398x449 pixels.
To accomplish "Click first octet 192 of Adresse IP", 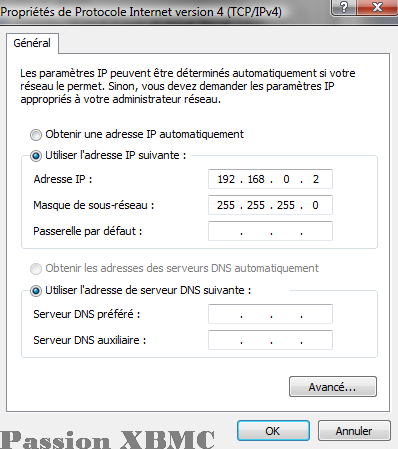I will click(226, 179).
